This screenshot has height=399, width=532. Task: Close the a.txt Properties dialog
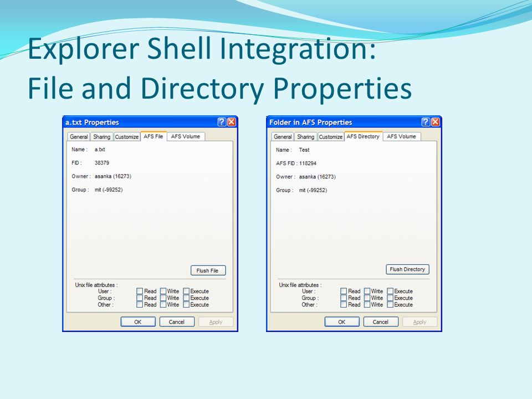[232, 122]
